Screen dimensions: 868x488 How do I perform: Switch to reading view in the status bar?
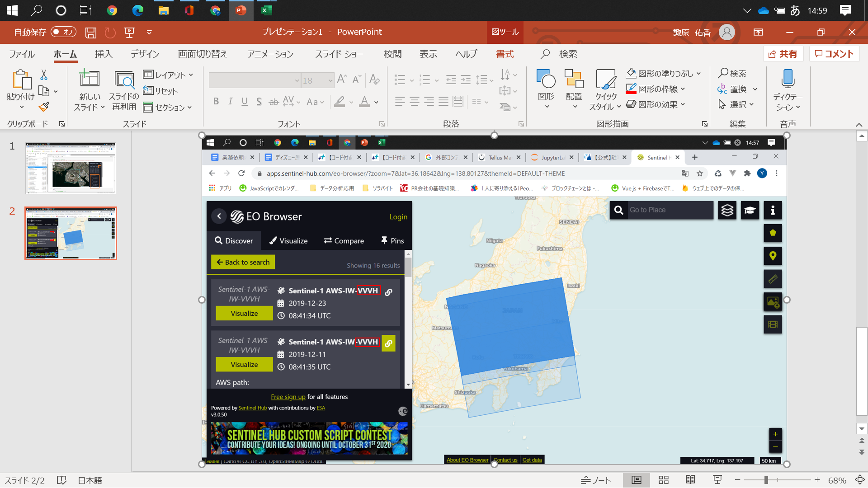[690, 480]
